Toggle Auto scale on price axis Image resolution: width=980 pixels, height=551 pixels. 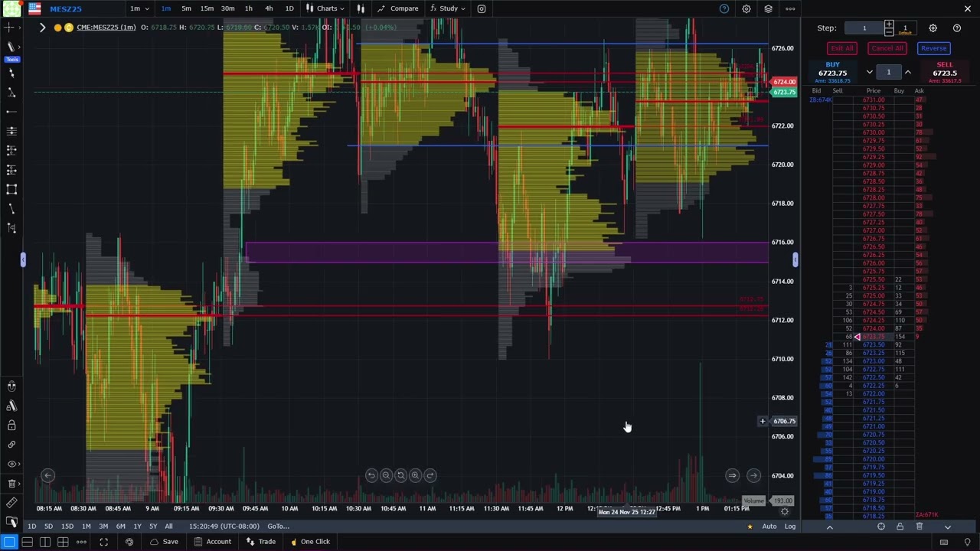(769, 527)
